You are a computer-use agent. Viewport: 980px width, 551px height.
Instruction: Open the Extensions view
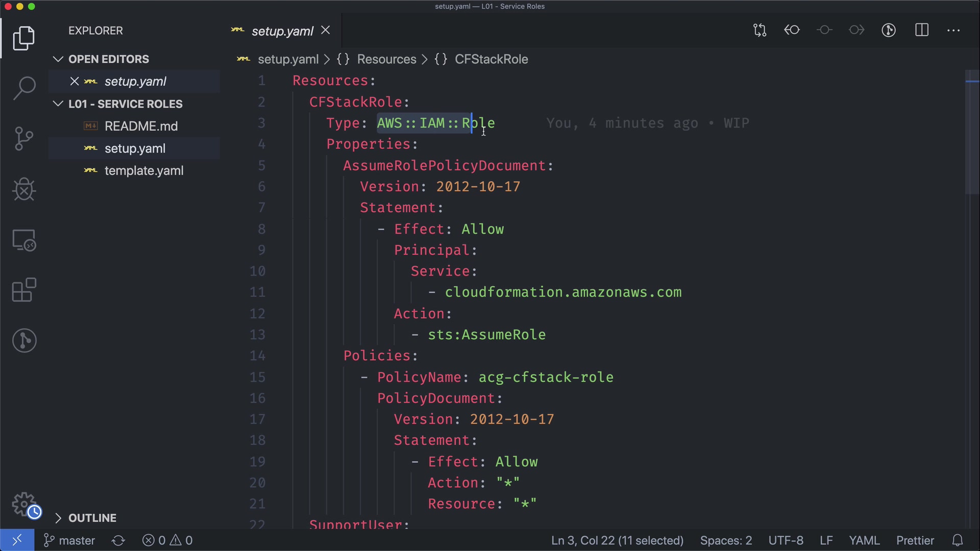click(24, 290)
